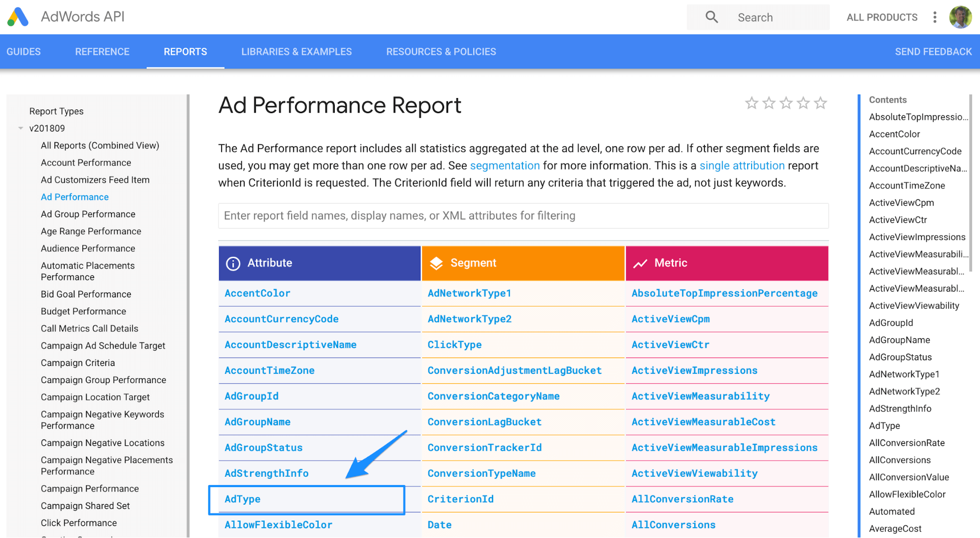
Task: Click Send Feedback button
Action: click(933, 51)
